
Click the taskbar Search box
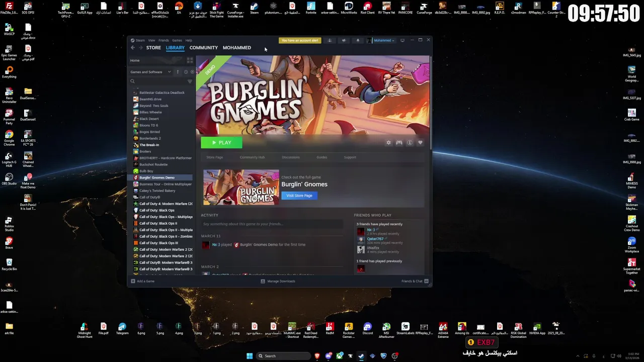[x=283, y=356]
